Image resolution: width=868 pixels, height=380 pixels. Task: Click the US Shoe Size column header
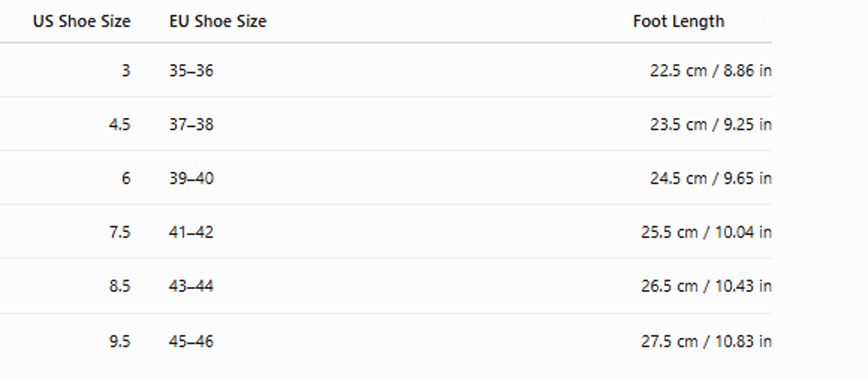[x=82, y=21]
